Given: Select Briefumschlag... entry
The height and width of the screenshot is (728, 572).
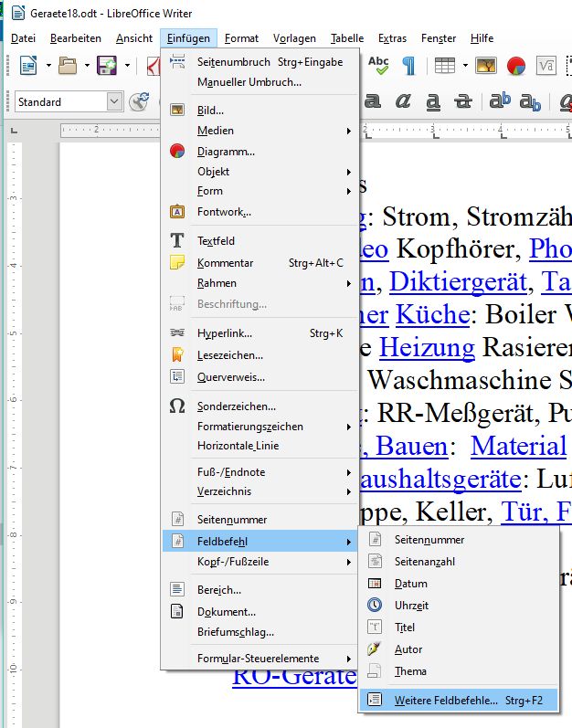Looking at the screenshot, I should coord(260,632).
